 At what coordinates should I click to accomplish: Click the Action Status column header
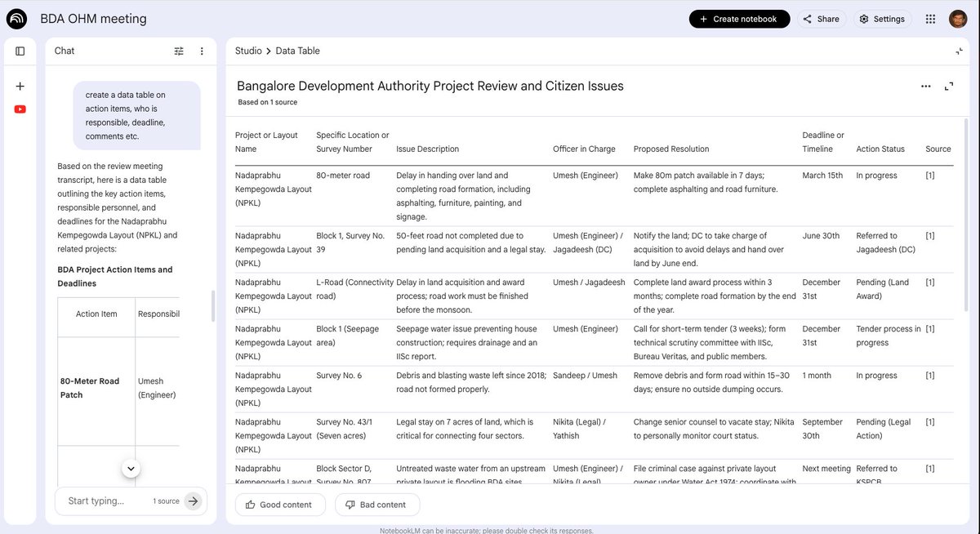[x=880, y=149]
